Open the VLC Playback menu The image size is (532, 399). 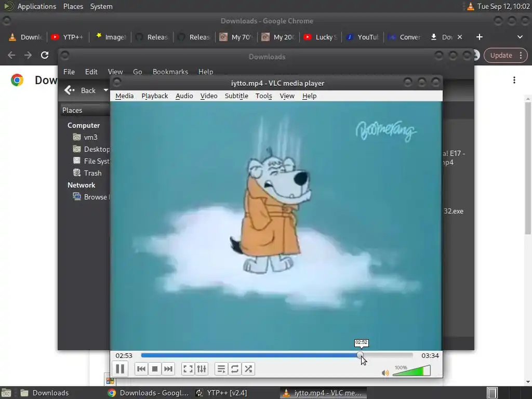[x=155, y=96]
